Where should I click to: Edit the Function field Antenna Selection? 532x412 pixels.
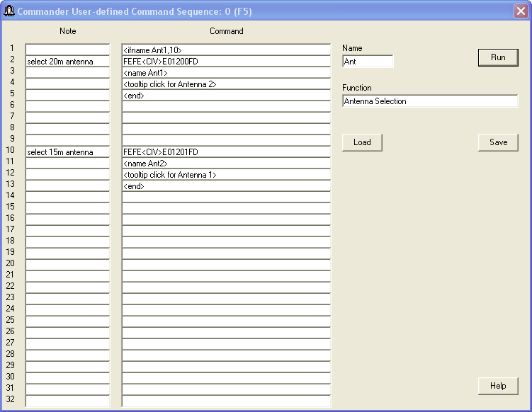(x=430, y=101)
